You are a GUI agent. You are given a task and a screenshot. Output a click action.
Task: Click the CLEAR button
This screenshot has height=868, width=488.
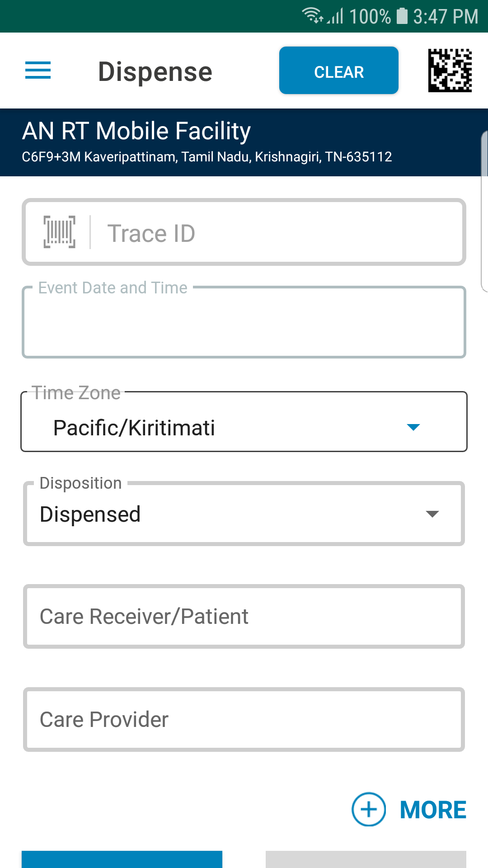339,71
